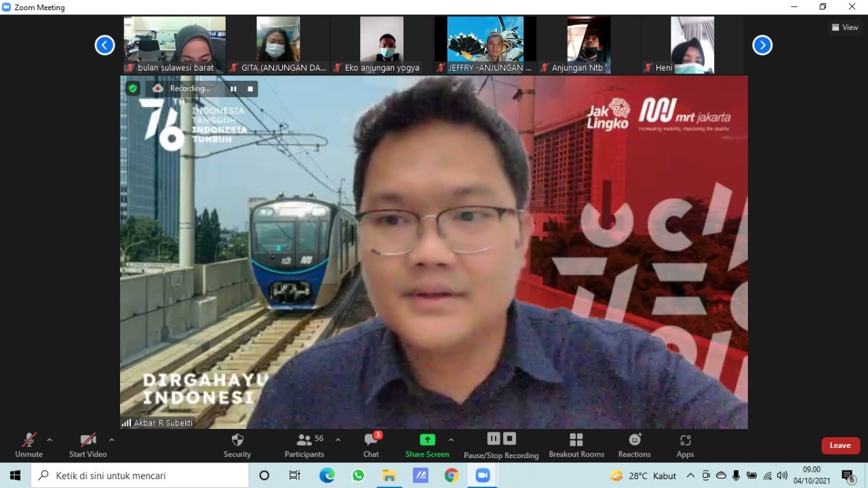The width and height of the screenshot is (868, 488).
Task: Show next participants with right arrow
Action: (762, 45)
